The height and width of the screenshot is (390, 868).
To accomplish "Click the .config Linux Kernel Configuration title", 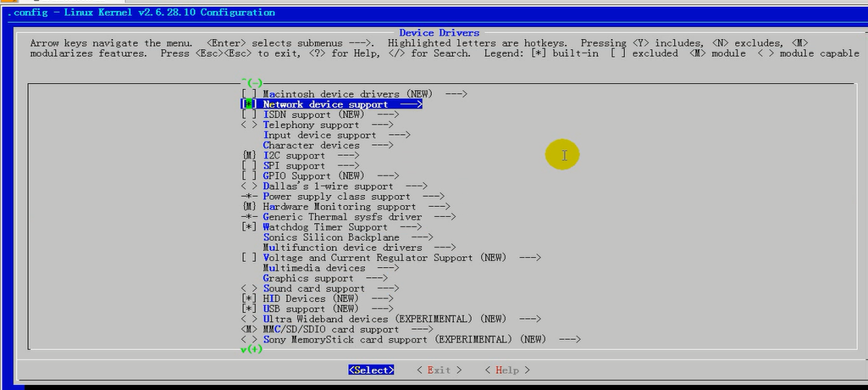I will [x=141, y=12].
